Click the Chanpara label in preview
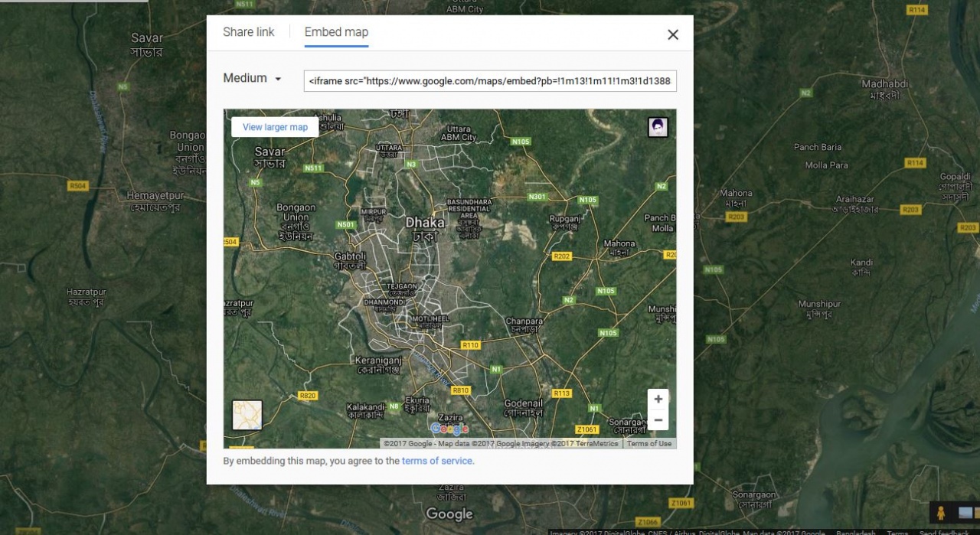Image resolution: width=980 pixels, height=535 pixels. click(x=524, y=325)
